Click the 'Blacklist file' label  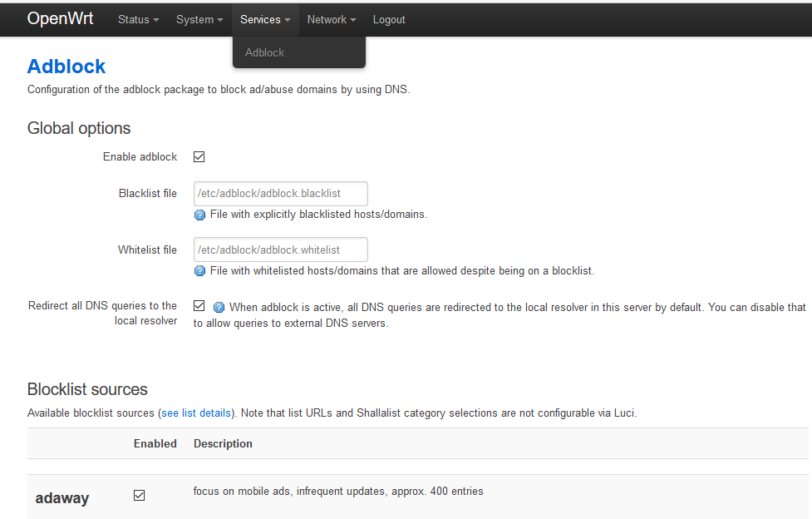point(148,194)
